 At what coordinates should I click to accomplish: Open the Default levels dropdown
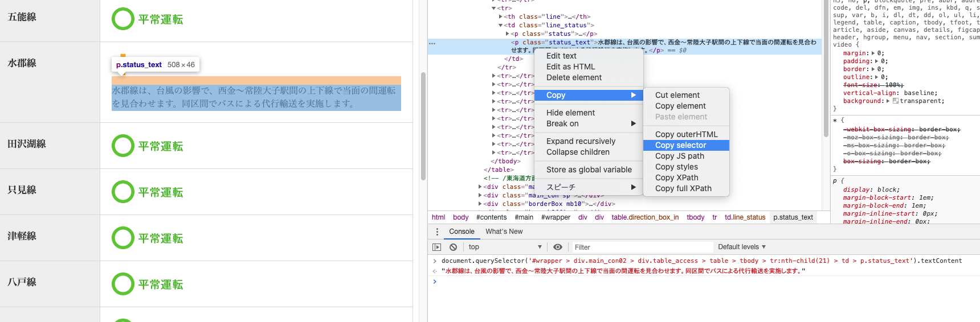741,247
